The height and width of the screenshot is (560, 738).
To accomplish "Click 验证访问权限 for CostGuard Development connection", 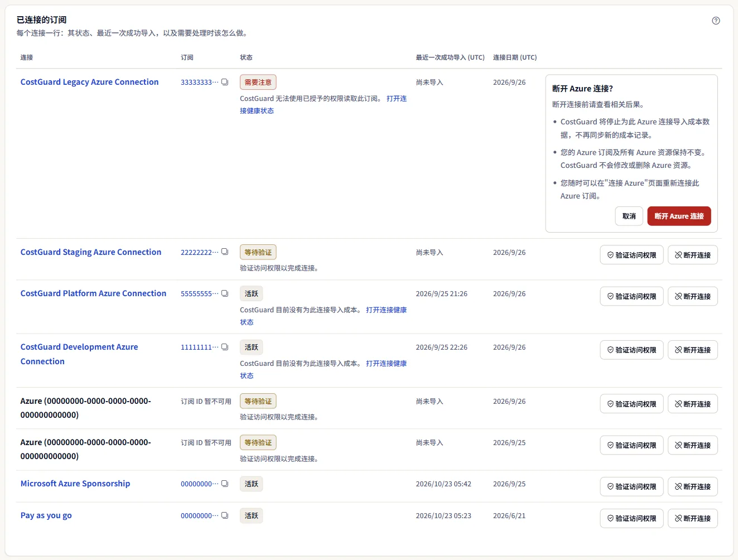I will coord(631,350).
